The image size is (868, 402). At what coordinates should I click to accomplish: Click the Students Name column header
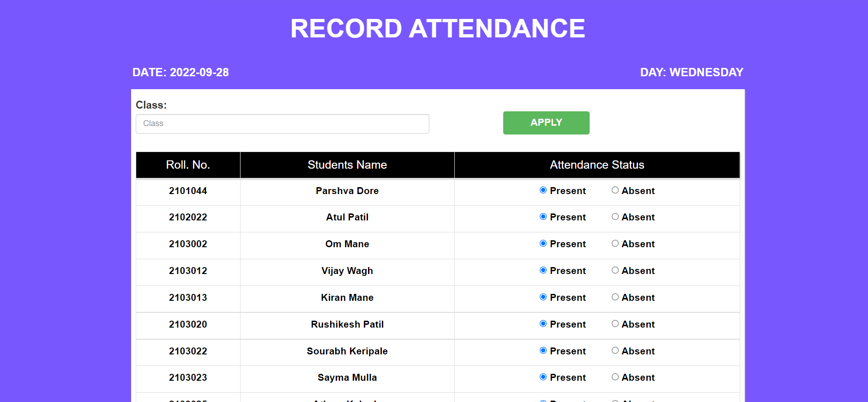click(347, 164)
